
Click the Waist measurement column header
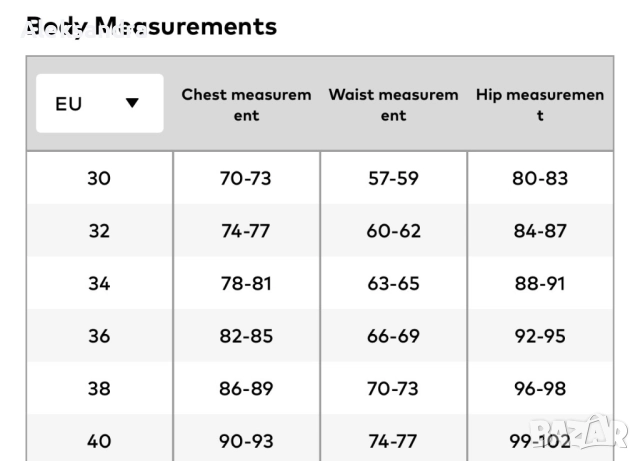tap(393, 105)
